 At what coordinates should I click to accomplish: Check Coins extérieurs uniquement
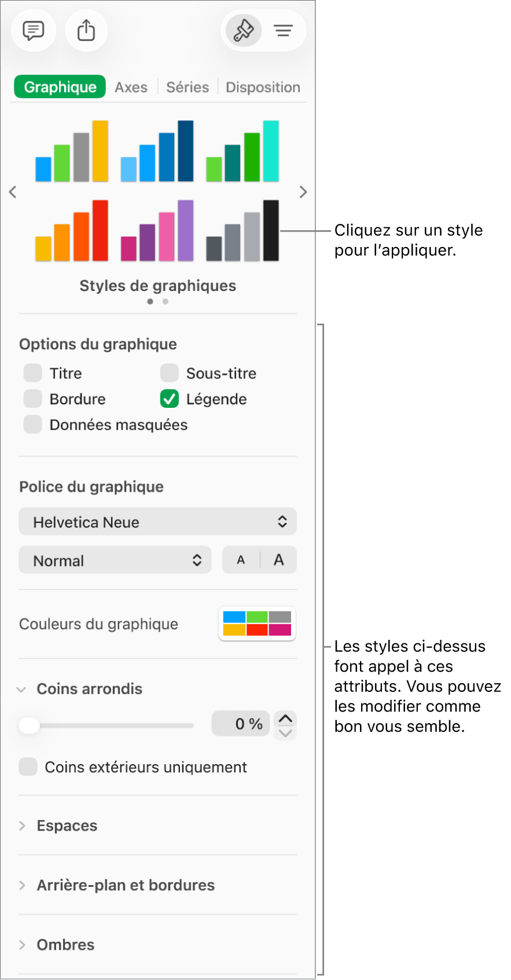pos(28,767)
